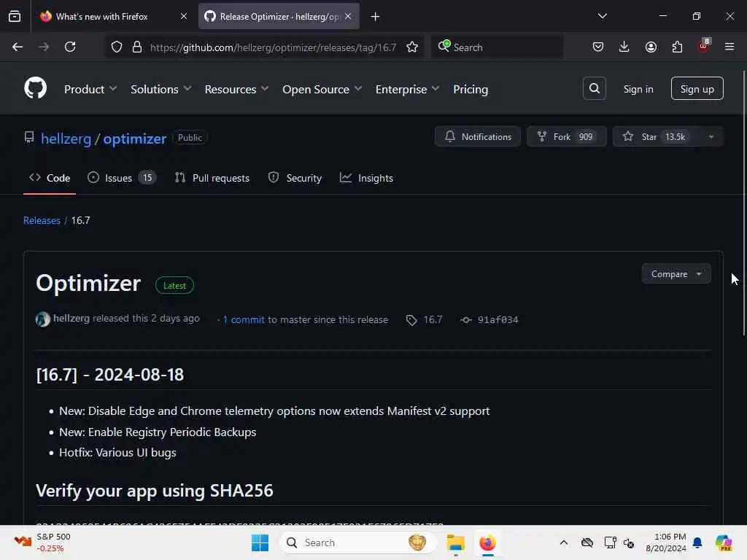The height and width of the screenshot is (560, 747).
Task: Expand the Enterprise menu
Action: click(407, 89)
